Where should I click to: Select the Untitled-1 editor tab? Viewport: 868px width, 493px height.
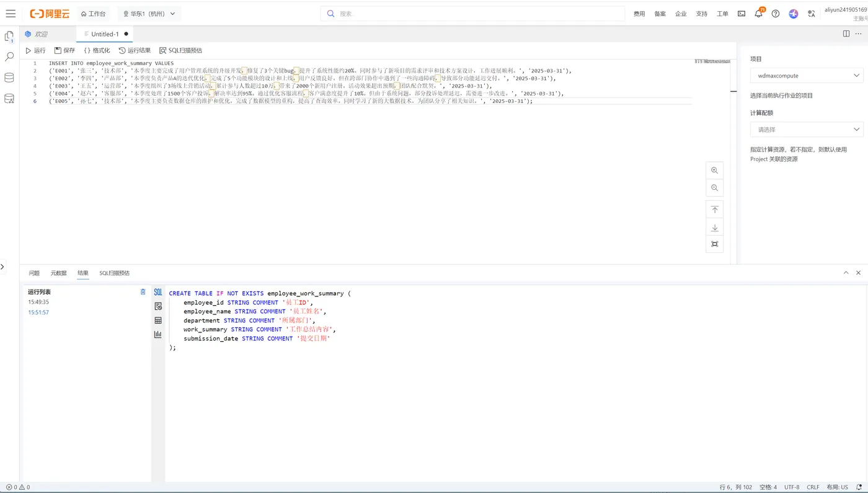click(104, 34)
